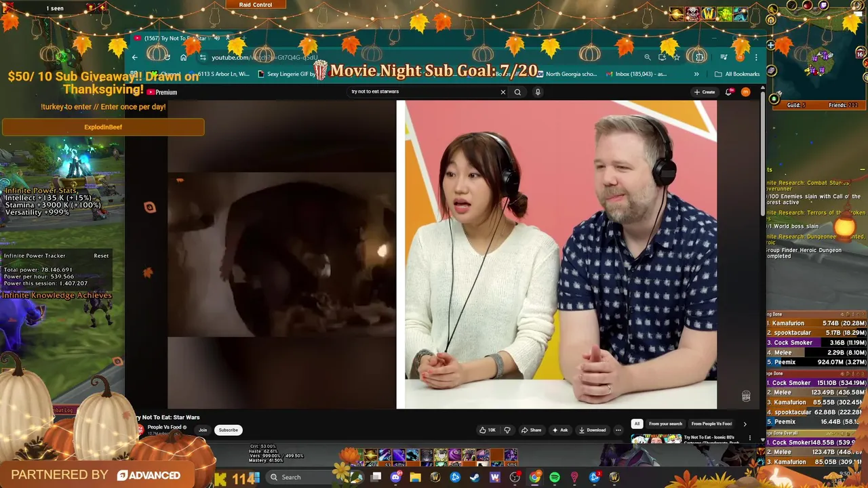Viewport: 868px width, 488px height.
Task: Collapse the objectives tracker minus button
Action: 863,169
